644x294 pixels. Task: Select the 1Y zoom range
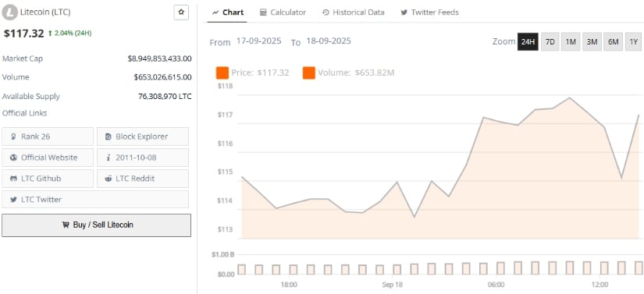coord(634,42)
